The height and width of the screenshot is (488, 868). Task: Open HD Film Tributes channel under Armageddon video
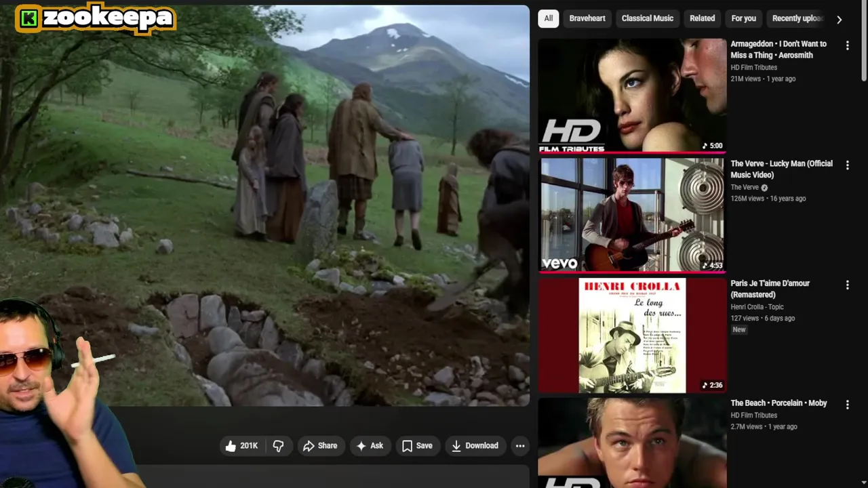(x=753, y=67)
